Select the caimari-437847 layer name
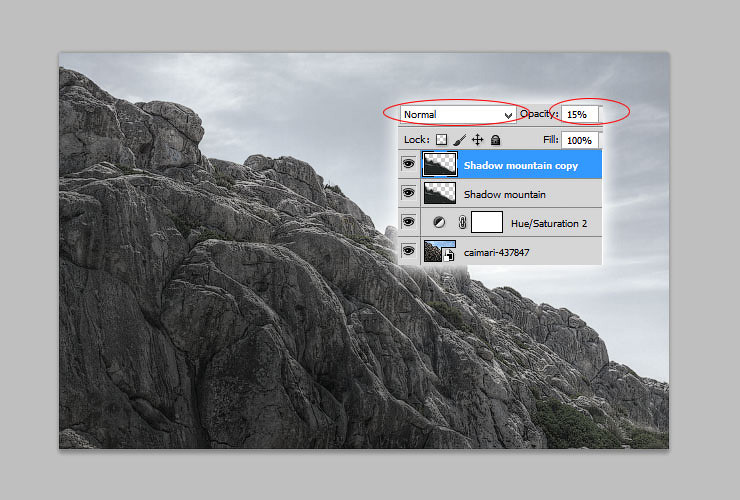740x500 pixels. click(x=496, y=253)
